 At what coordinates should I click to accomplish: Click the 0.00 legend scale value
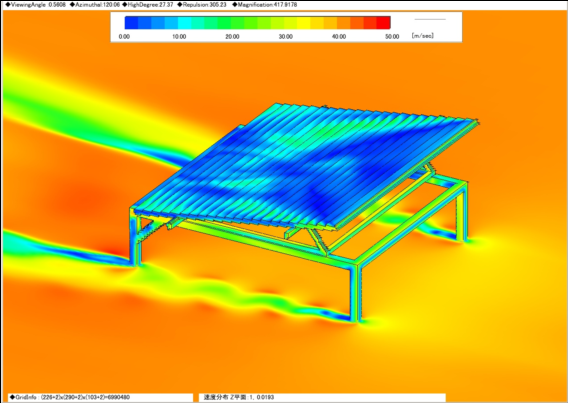[124, 37]
